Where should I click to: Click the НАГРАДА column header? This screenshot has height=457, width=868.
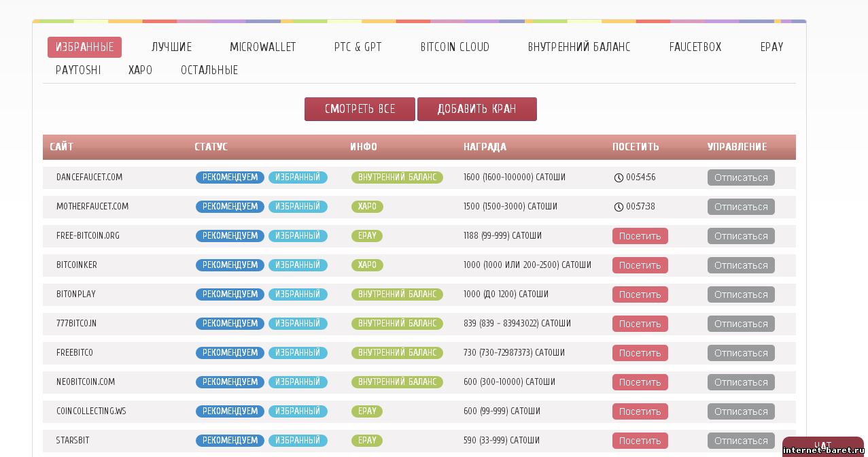click(485, 147)
